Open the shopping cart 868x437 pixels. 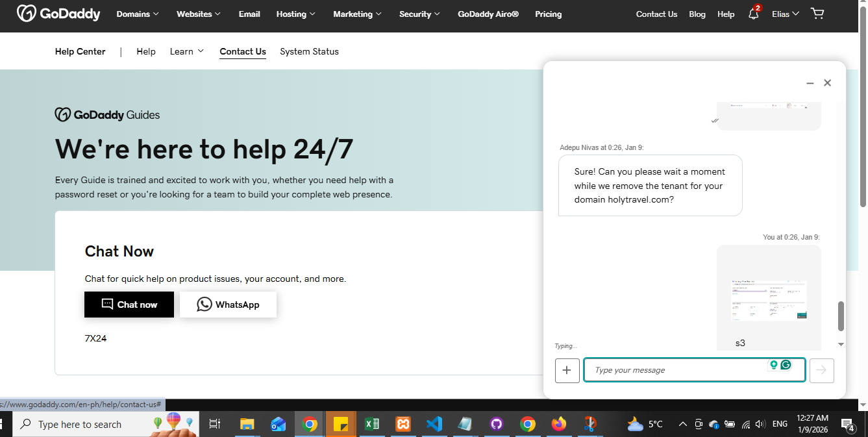point(817,14)
